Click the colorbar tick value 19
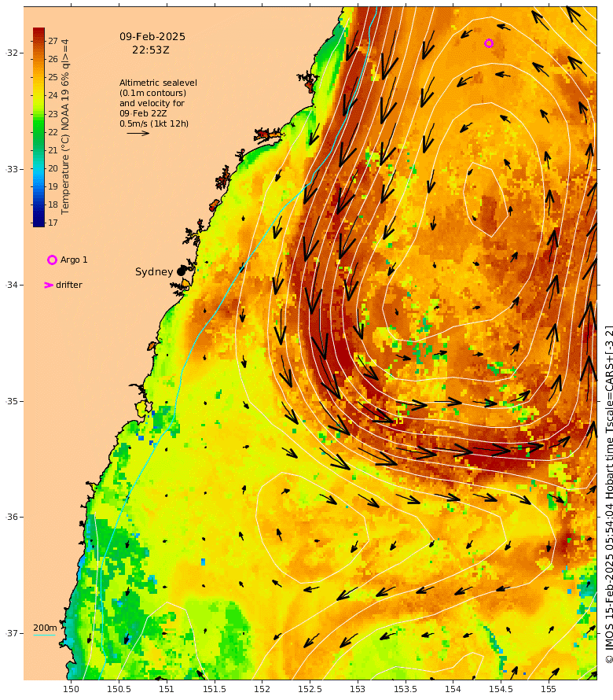The image size is (613, 700). pos(53,186)
